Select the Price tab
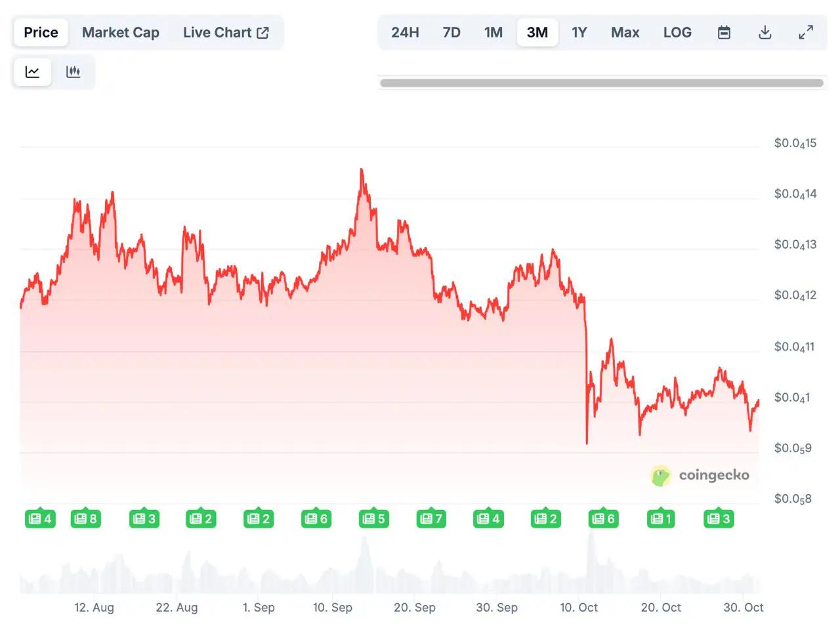Screen dimensions: 840x634 tap(41, 32)
